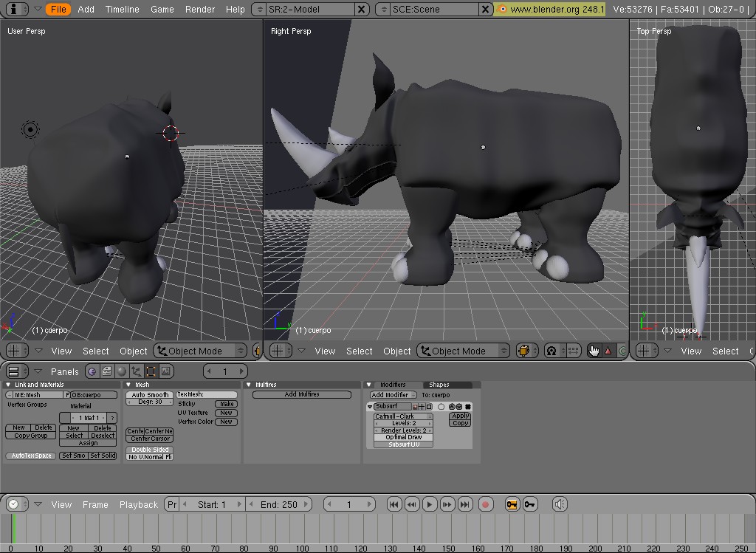Open the Object Mode dropdown in User Persp
Image resolution: width=756 pixels, height=553 pixels.
point(199,351)
